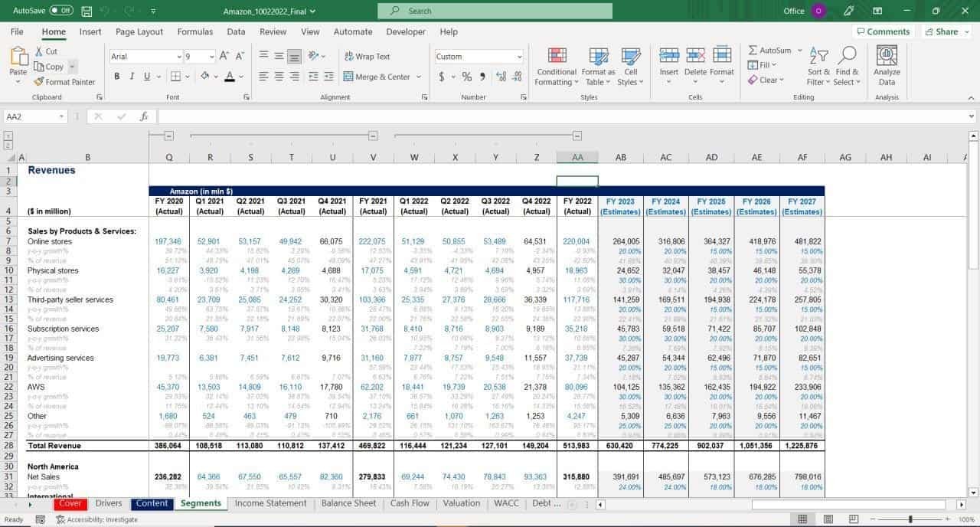Open Conditional Formatting
Image resolution: width=980 pixels, height=527 pixels.
click(557, 67)
